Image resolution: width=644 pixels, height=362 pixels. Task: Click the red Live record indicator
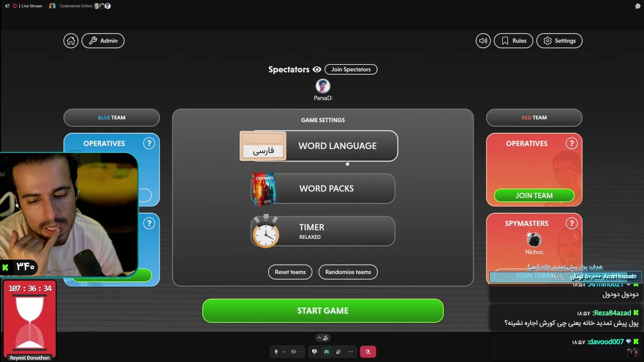click(15, 6)
